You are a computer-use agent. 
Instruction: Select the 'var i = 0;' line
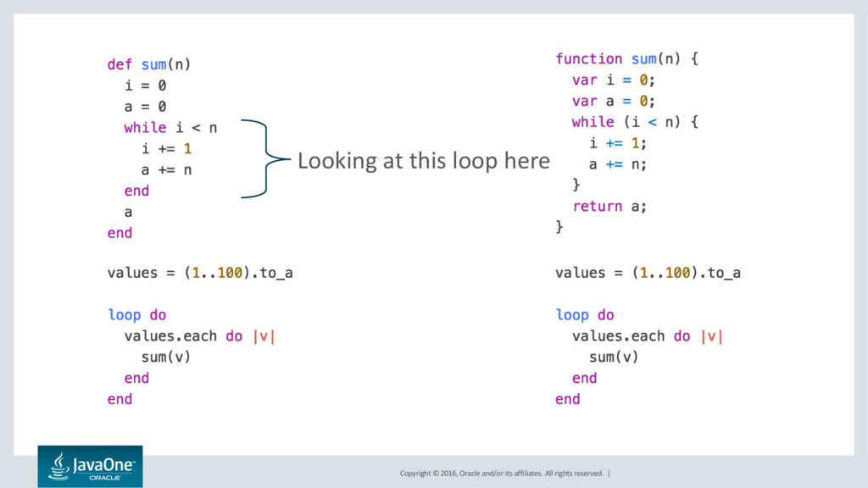tap(614, 80)
